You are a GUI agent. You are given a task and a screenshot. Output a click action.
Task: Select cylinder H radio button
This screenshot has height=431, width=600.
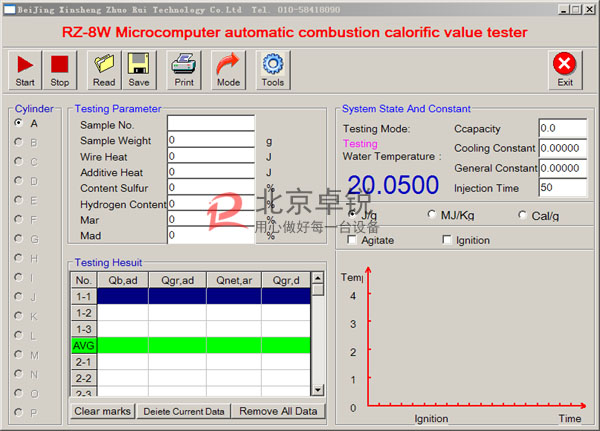pos(18,258)
